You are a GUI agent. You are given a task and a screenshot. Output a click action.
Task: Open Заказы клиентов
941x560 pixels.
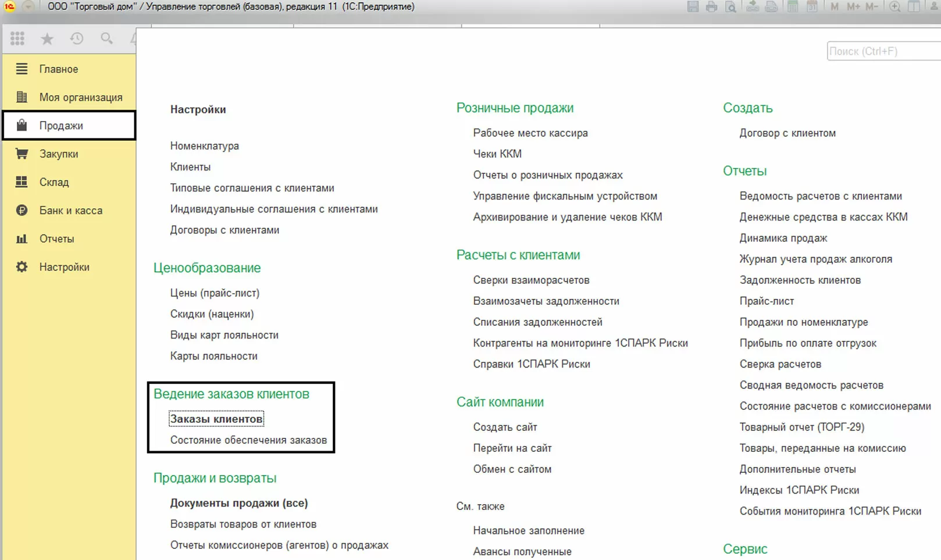pyautogui.click(x=216, y=419)
